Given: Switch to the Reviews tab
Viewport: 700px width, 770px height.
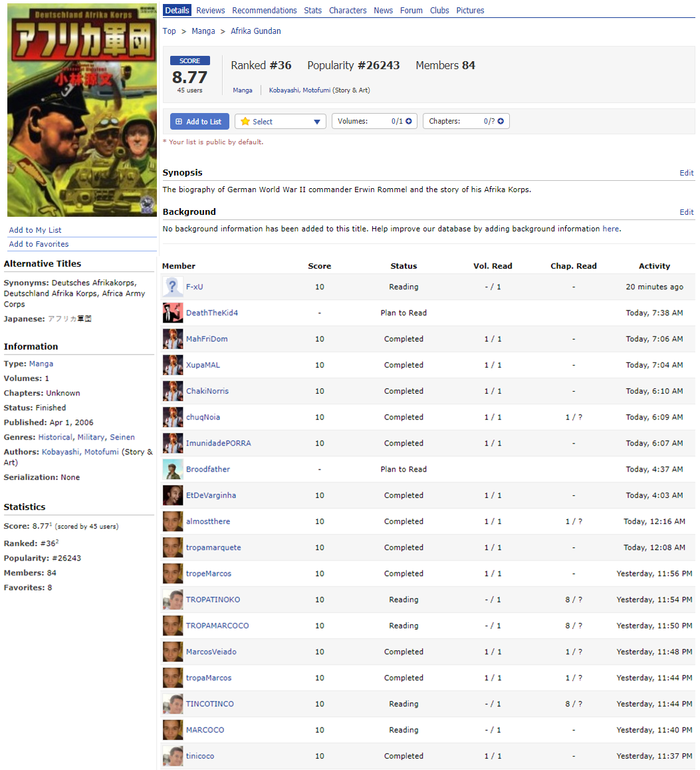Looking at the screenshot, I should tap(210, 10).
